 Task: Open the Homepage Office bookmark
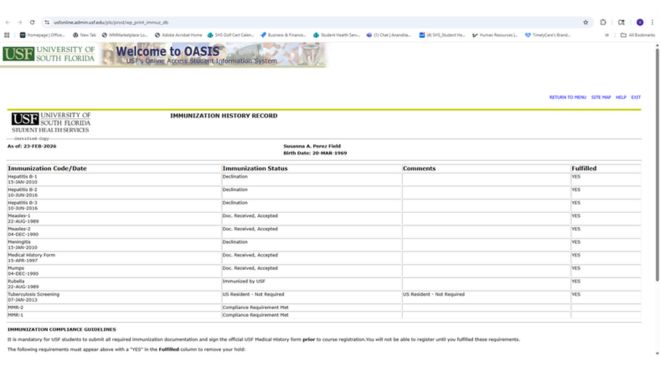click(x=42, y=35)
